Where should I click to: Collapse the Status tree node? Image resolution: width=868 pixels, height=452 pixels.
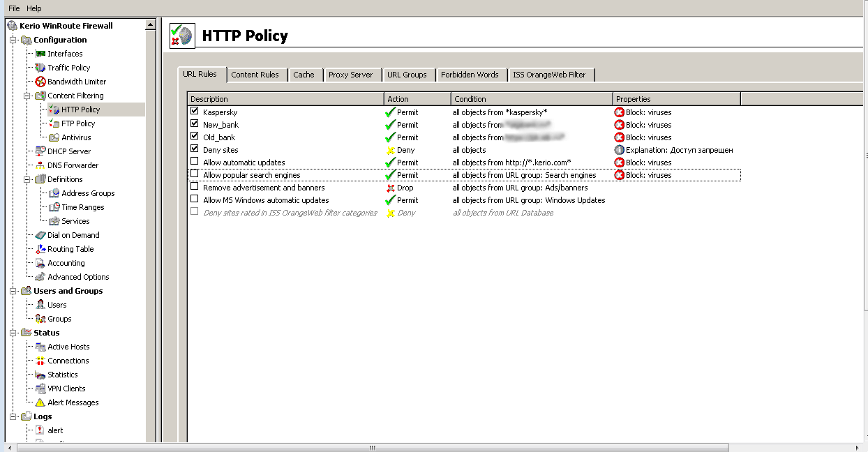(13, 333)
